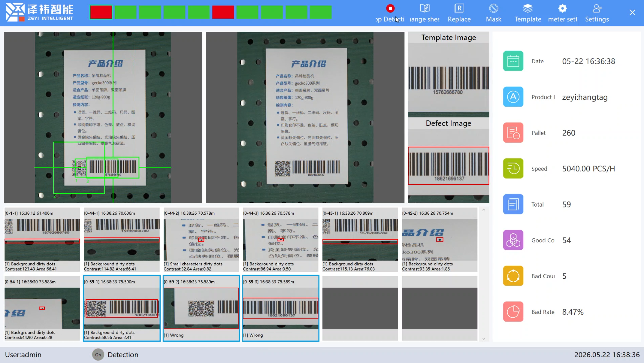Open defect thumbnail 0-59-2 Wrong
The height and width of the screenshot is (363, 644).
coord(201,308)
